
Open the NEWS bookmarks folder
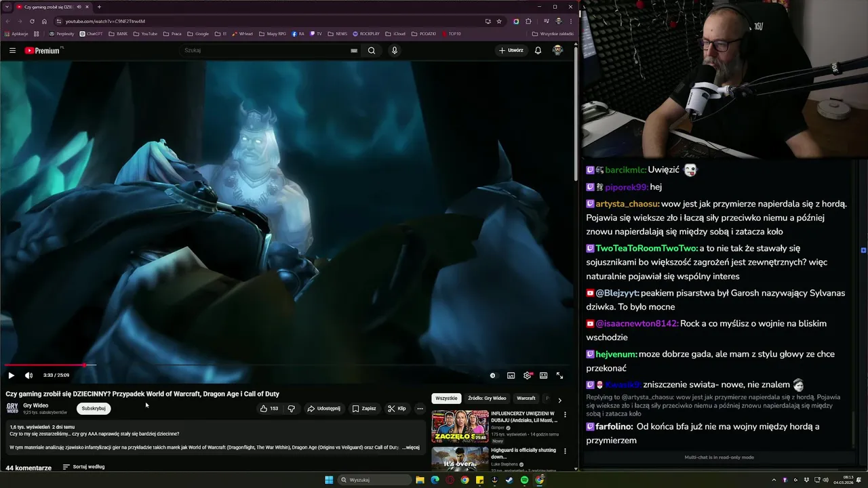pyautogui.click(x=338, y=34)
